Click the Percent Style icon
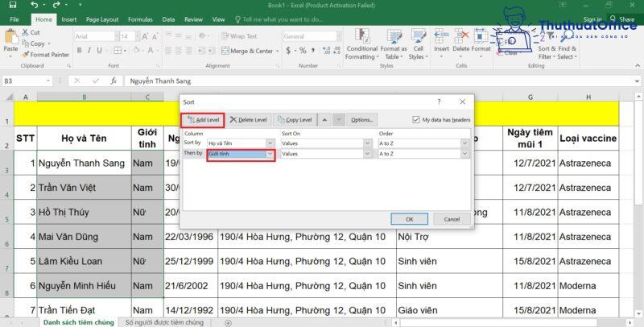This screenshot has width=644, height=327. pos(303,50)
